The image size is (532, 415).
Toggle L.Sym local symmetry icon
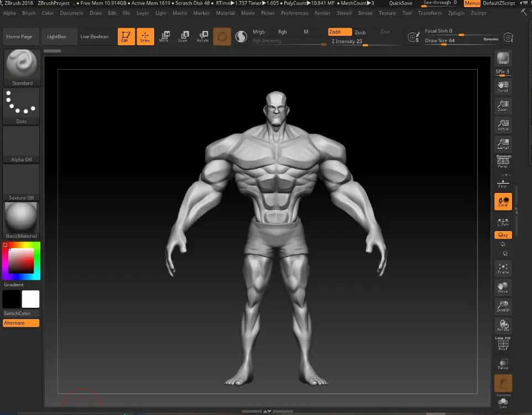[x=503, y=222]
